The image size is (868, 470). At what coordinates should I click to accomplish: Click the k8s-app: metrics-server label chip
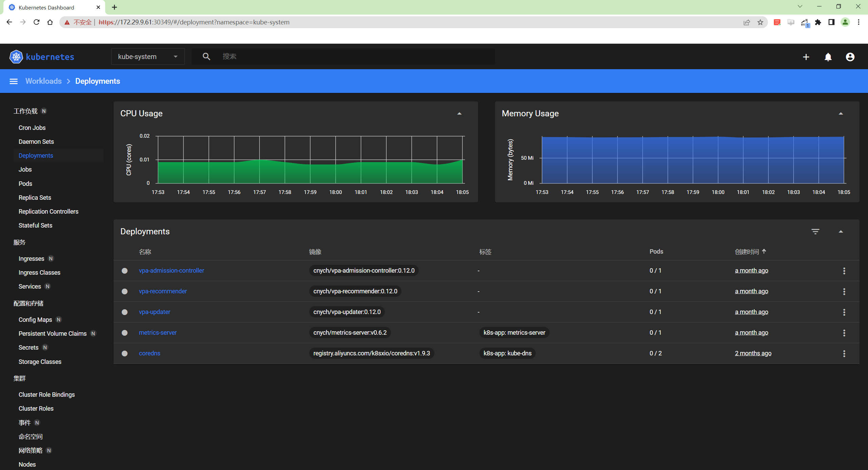pyautogui.click(x=514, y=333)
